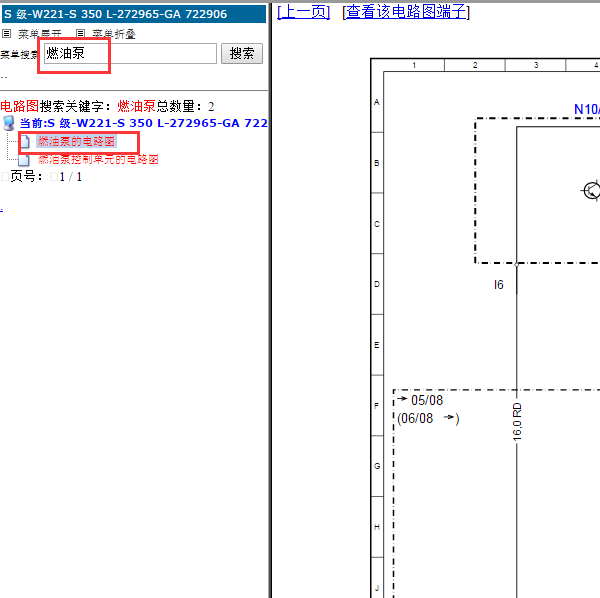Open the 燃油泵控制单元的电路图 result
600x598 pixels.
98,159
